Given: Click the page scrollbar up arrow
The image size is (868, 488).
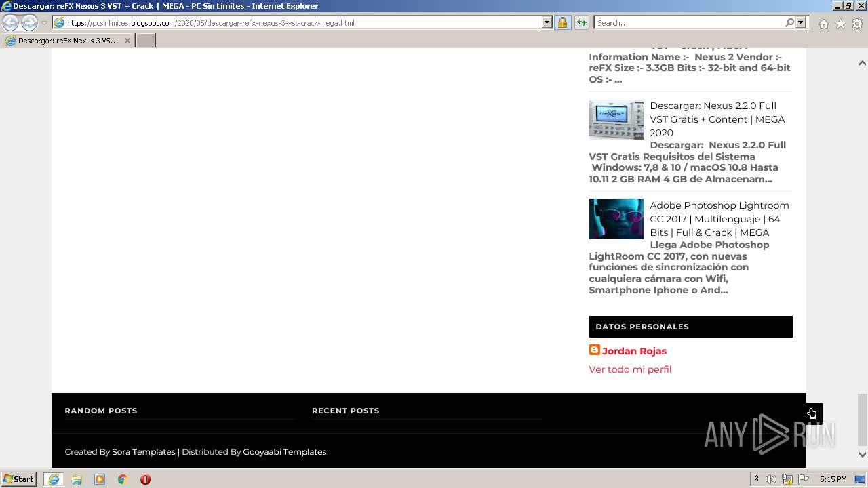Looking at the screenshot, I should pyautogui.click(x=863, y=63).
